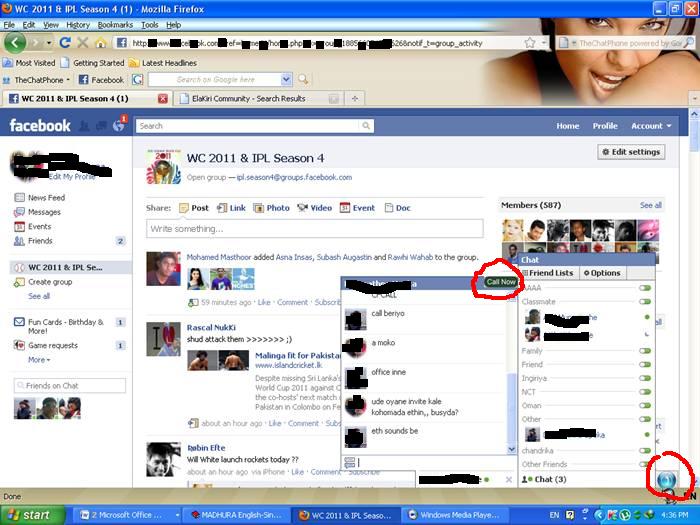Open Friend Lists chat menu
This screenshot has width=700, height=525.
548,273
